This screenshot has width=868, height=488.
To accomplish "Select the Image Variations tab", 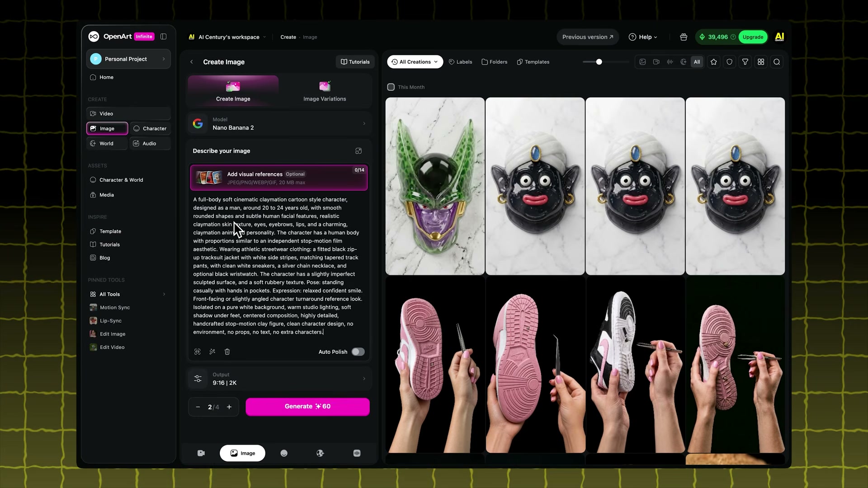I will (x=325, y=91).
